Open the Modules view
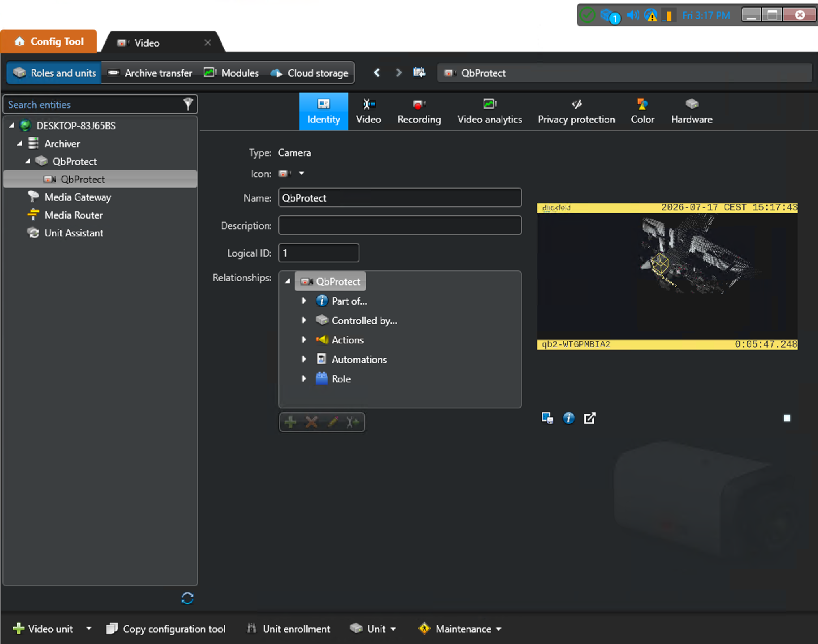 (x=231, y=73)
